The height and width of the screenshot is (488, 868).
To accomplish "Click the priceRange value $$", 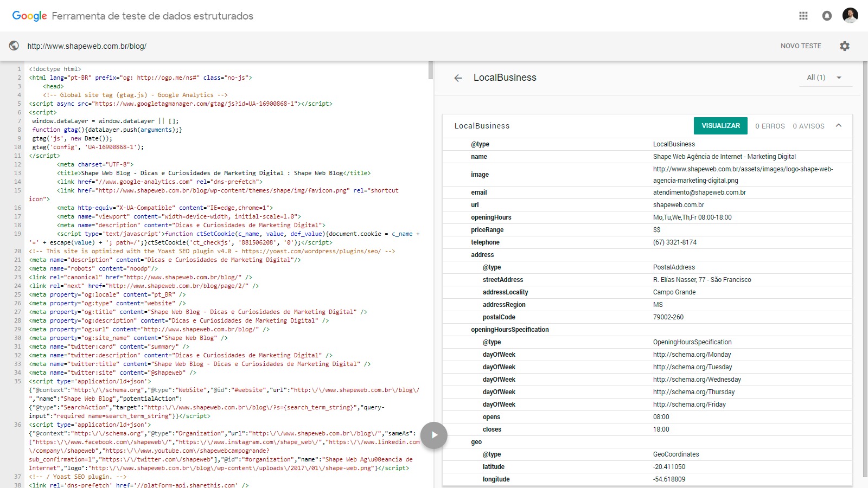I will pyautogui.click(x=657, y=230).
